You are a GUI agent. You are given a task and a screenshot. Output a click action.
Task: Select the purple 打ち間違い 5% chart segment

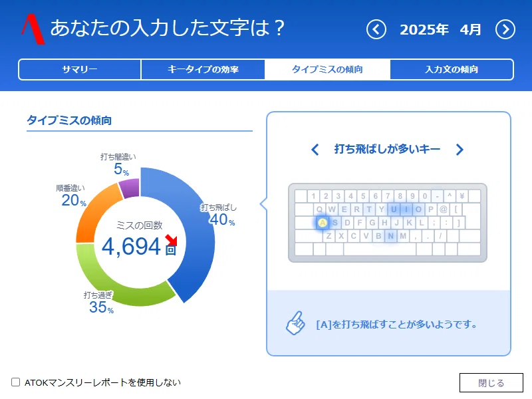(130, 188)
